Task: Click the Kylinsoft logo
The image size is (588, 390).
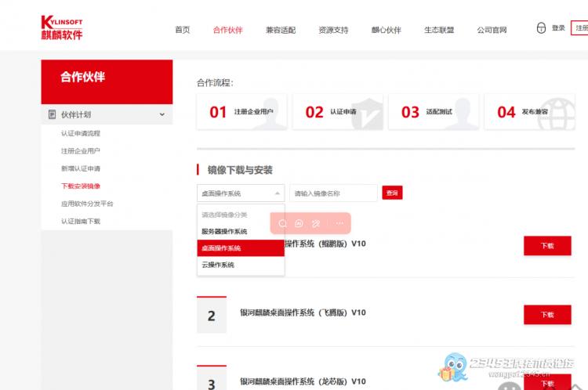Action: click(x=62, y=27)
